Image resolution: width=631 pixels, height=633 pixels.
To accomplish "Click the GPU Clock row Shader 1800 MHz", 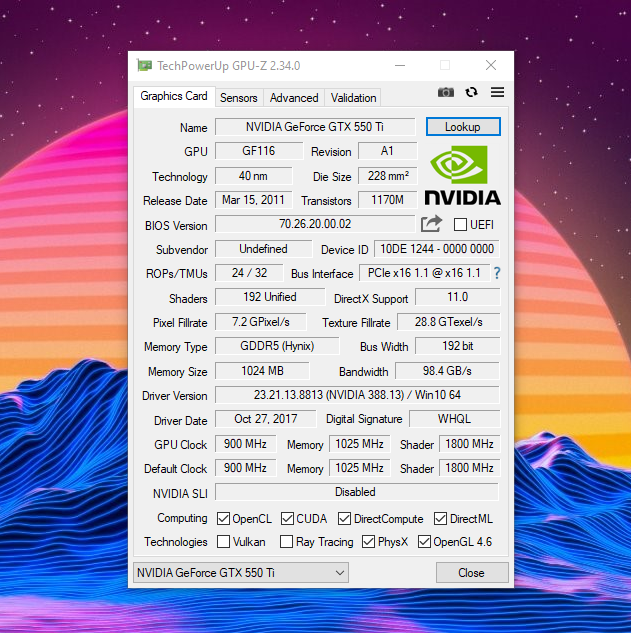I will pyautogui.click(x=470, y=444).
